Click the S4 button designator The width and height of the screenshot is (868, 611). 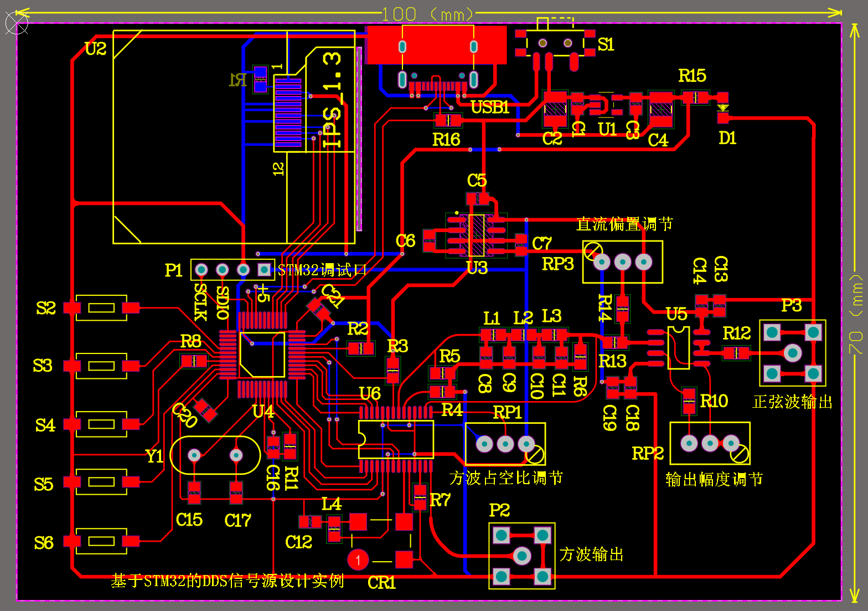tap(45, 425)
